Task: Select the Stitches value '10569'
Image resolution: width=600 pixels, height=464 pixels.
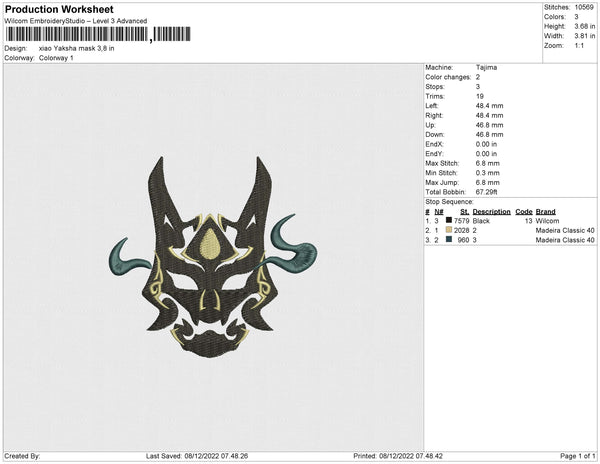Action: click(584, 7)
